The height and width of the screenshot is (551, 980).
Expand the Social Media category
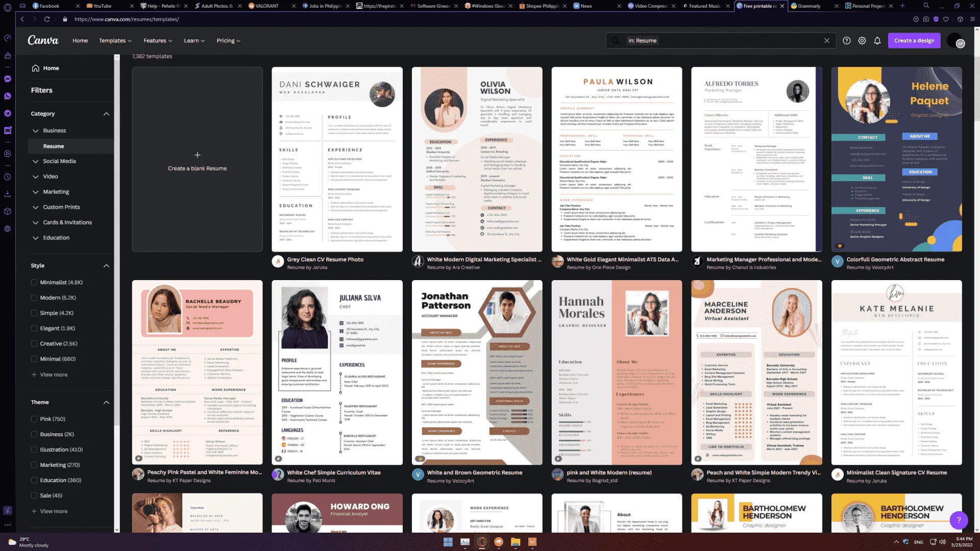(x=35, y=161)
